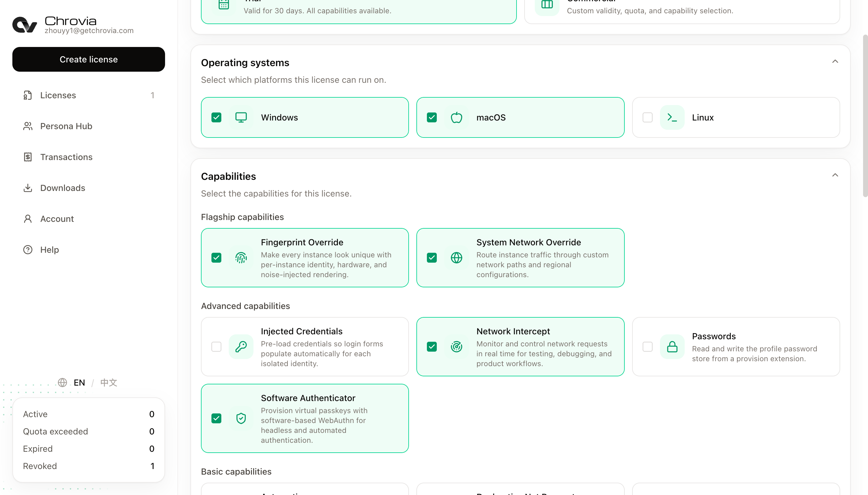Click the Transactions receipt icon
The image size is (868, 495).
(28, 157)
